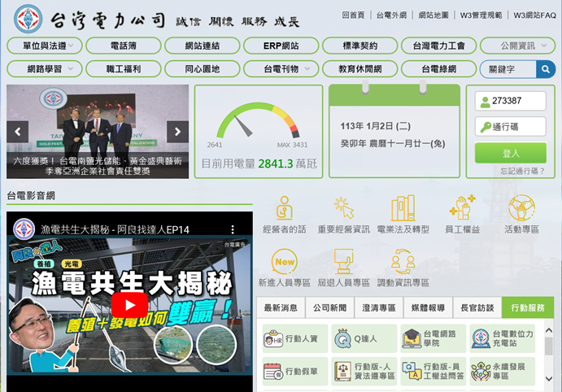Open 職工福利 menu button
The height and width of the screenshot is (392, 562).
tap(124, 69)
